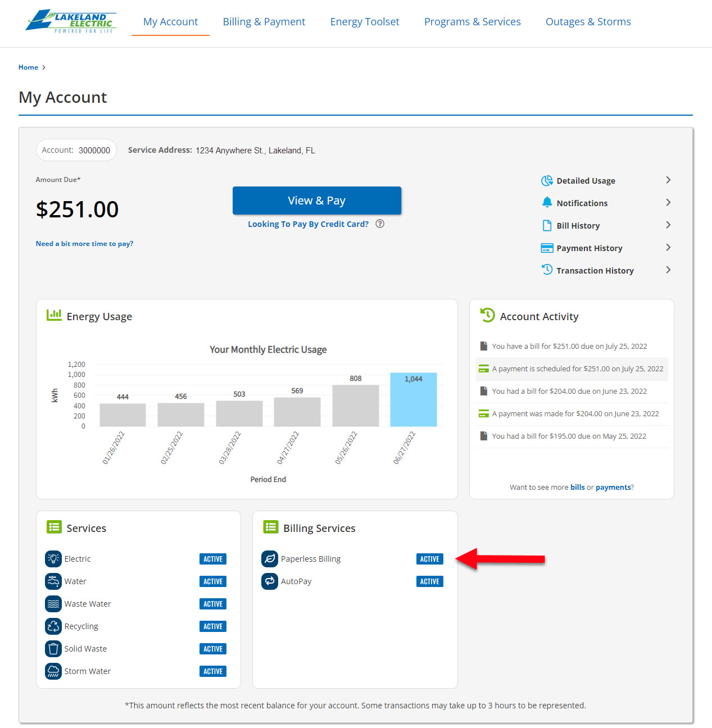This screenshot has width=712, height=728.
Task: Click the Notifications bell icon
Action: [547, 203]
